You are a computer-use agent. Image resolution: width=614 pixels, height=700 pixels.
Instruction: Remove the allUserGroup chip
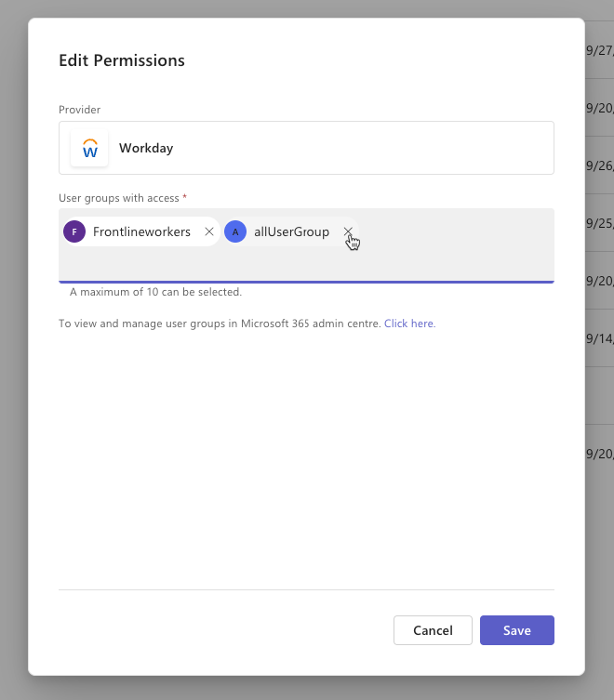click(x=348, y=231)
